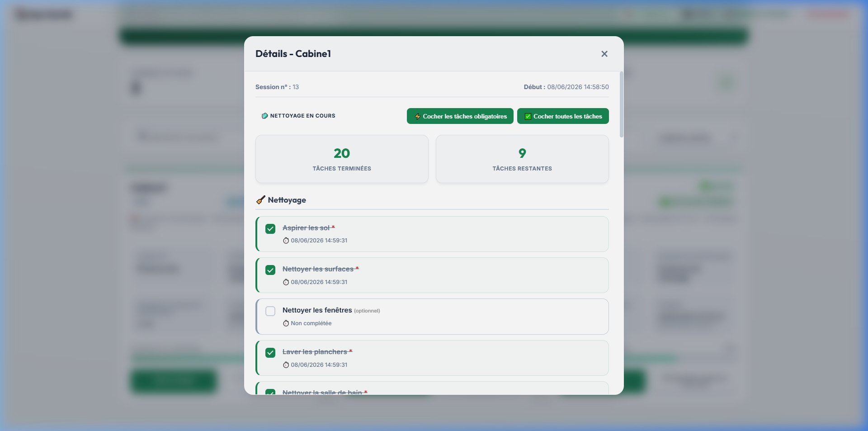Check the Nettoyer les fenêtres optional task
The width and height of the screenshot is (868, 431).
click(270, 311)
